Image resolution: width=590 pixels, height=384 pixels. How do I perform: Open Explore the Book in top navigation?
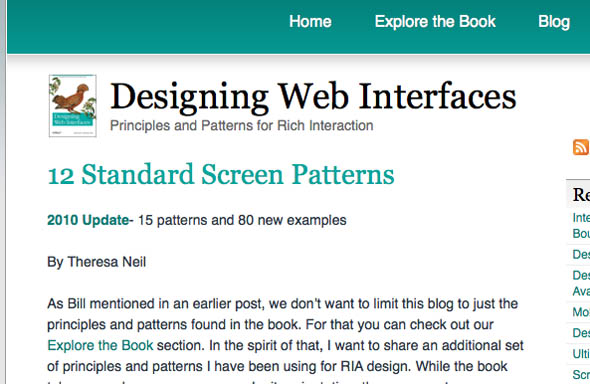435,21
